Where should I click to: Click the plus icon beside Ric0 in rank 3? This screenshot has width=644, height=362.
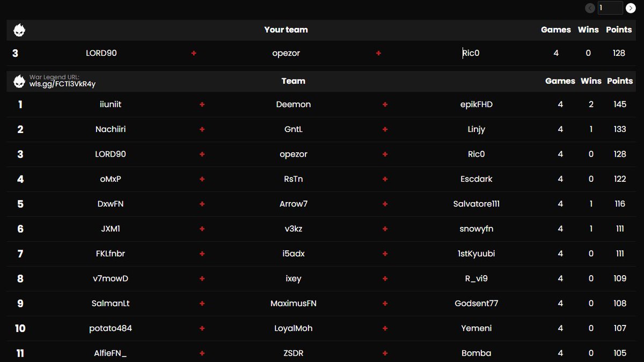coord(385,154)
